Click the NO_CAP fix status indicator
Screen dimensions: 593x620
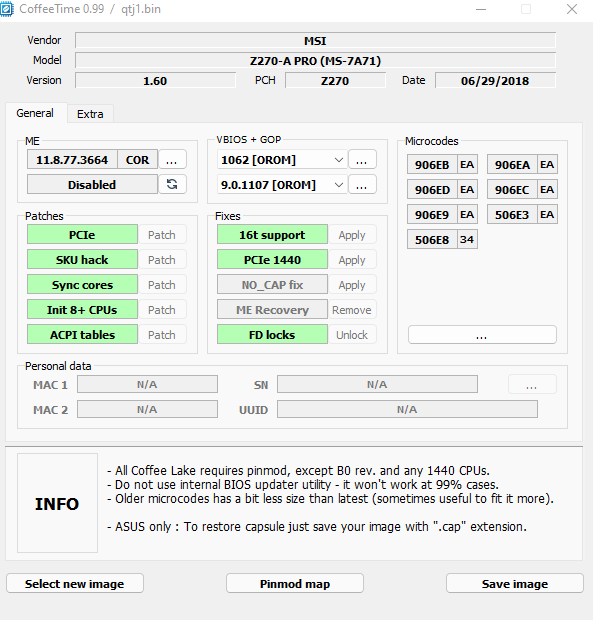(x=272, y=284)
